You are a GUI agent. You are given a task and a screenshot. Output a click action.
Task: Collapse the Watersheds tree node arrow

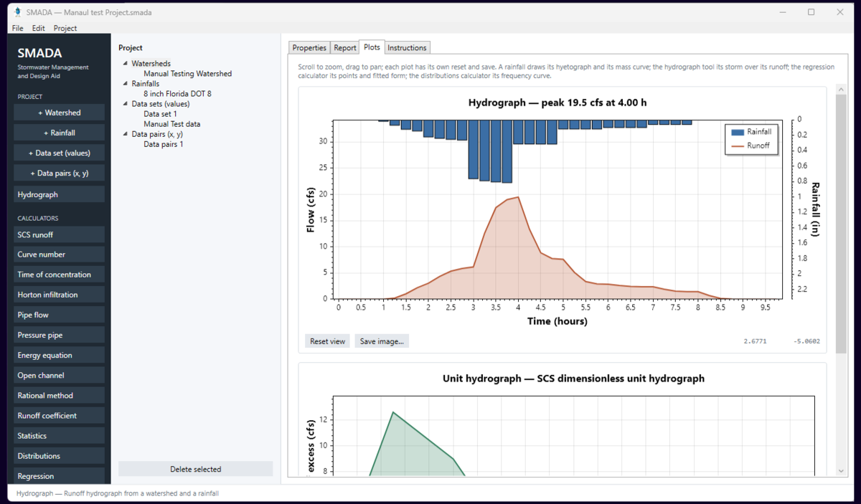pos(125,64)
